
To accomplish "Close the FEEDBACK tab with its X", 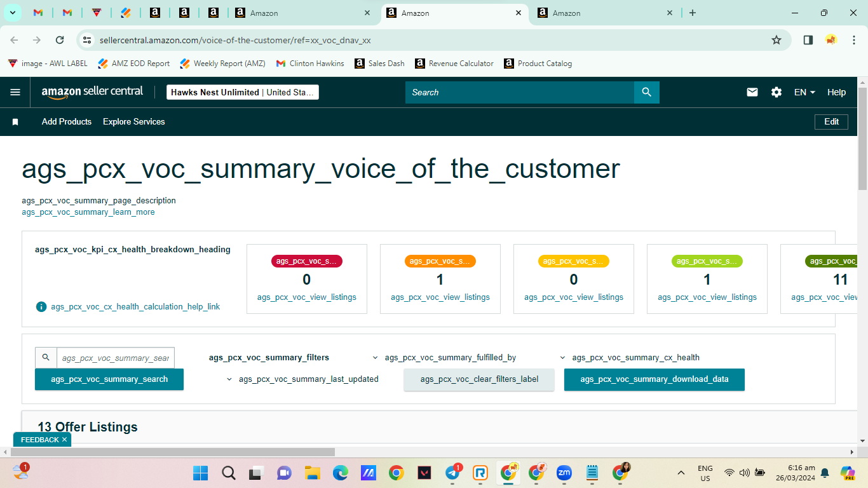I will click(x=64, y=440).
